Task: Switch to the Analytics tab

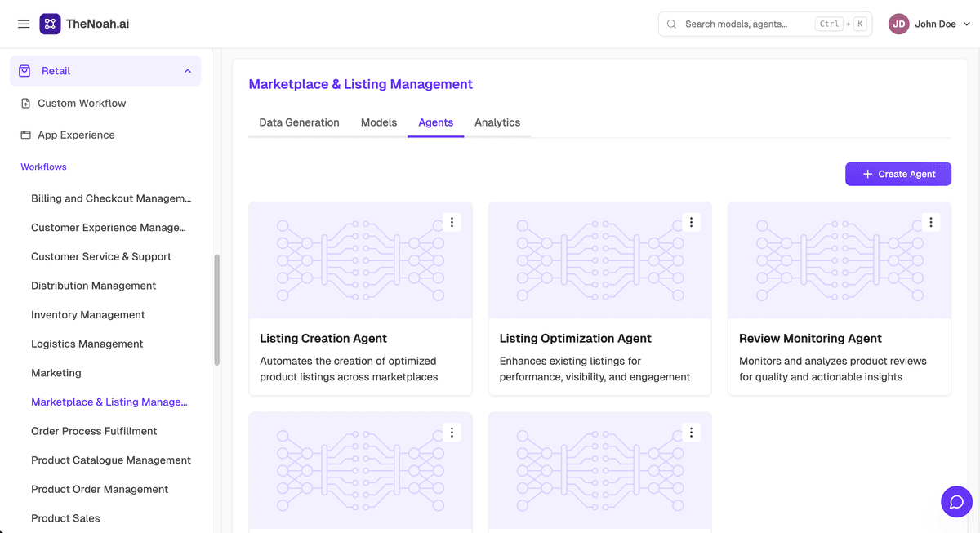Action: (x=497, y=122)
